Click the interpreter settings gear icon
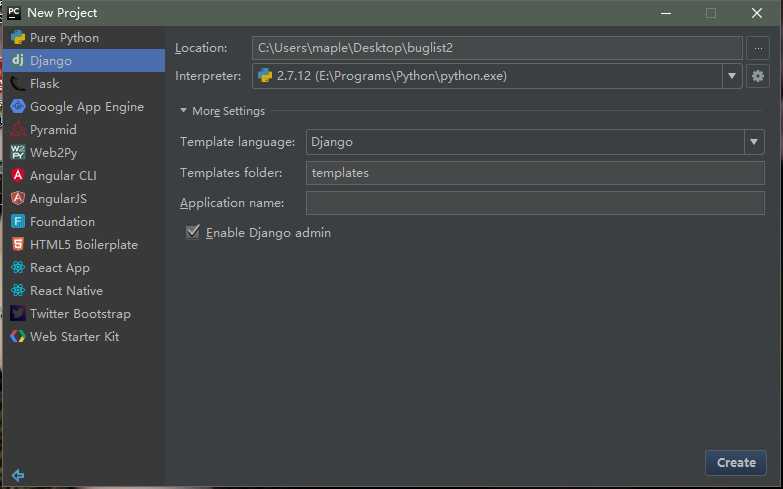Viewport: 783px width, 489px height. click(x=758, y=76)
